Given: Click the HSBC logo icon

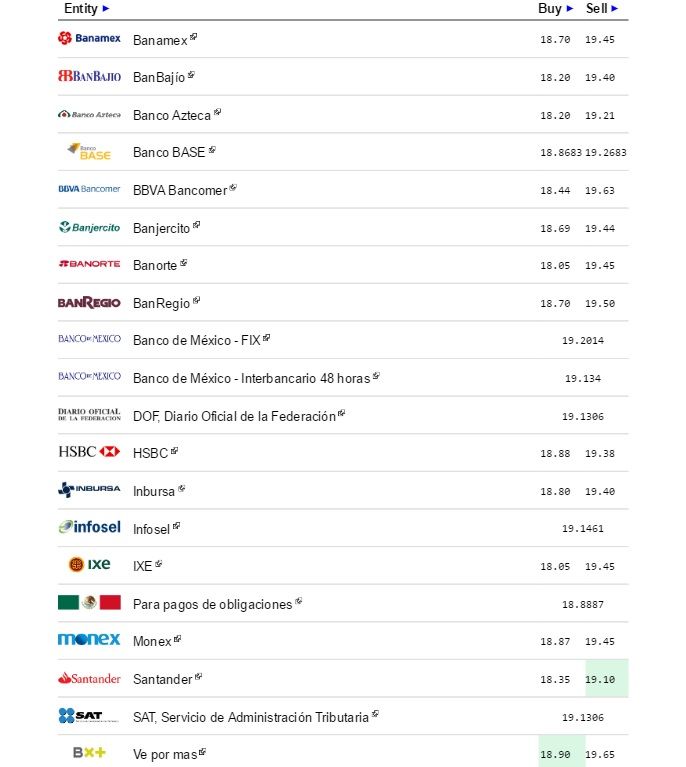Looking at the screenshot, I should click(89, 452).
